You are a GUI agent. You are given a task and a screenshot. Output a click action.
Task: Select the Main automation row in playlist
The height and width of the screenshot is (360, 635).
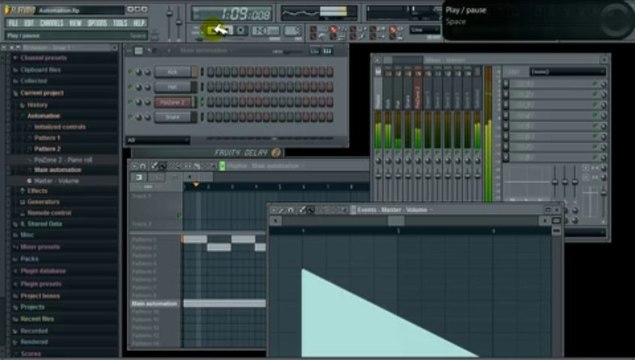click(154, 304)
